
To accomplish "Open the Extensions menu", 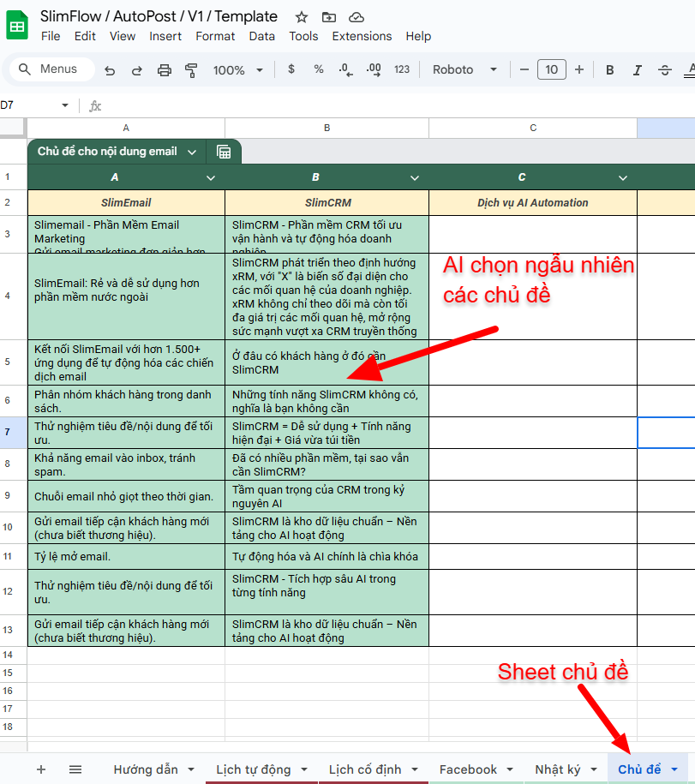I will tap(362, 36).
